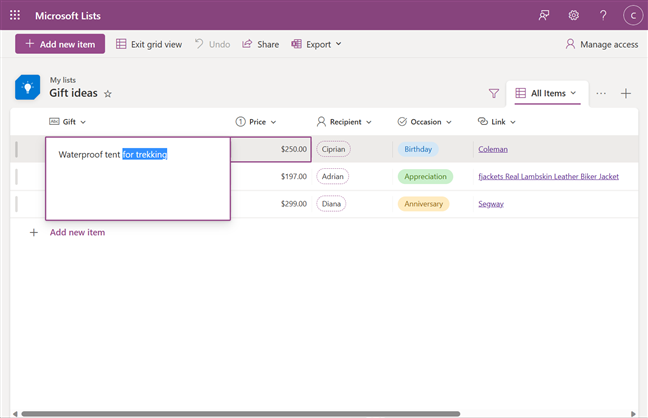The image size is (648, 418).
Task: Open the account profile circle
Action: (633, 16)
